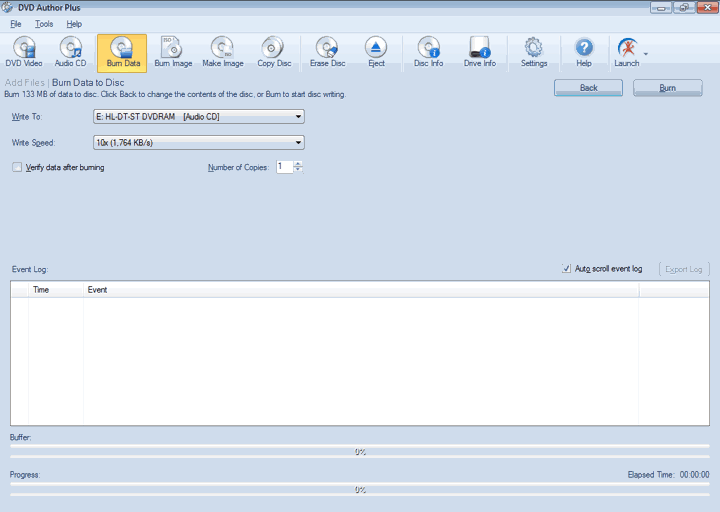This screenshot has height=512, width=720.
Task: Expand the Launch button dropdown arrow
Action: (646, 53)
